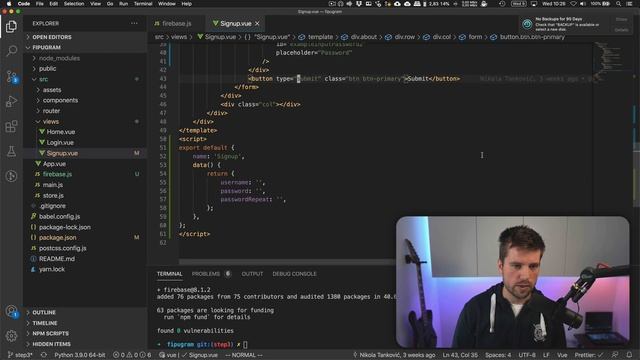Open the Run and Debug view
Image resolution: width=640 pixels, height=360 pixels.
[11, 101]
